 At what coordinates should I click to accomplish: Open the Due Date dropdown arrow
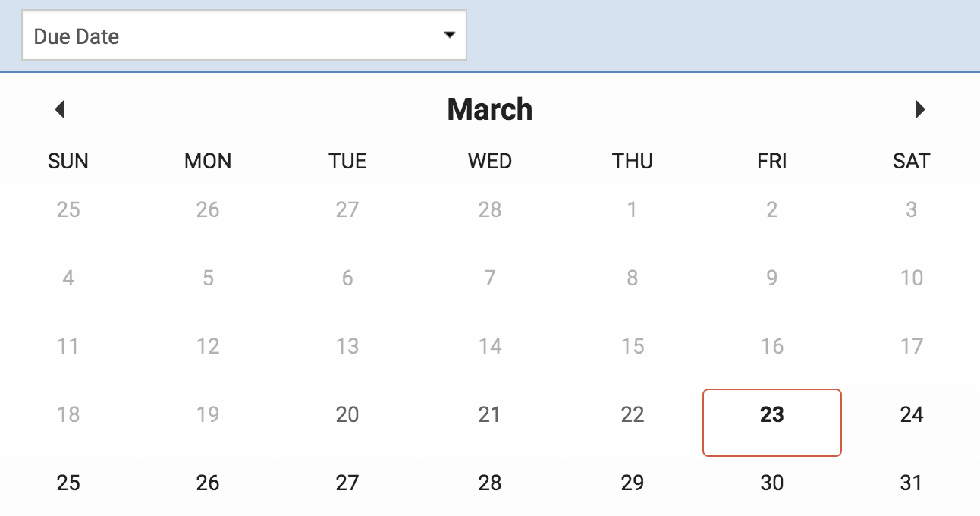point(450,35)
